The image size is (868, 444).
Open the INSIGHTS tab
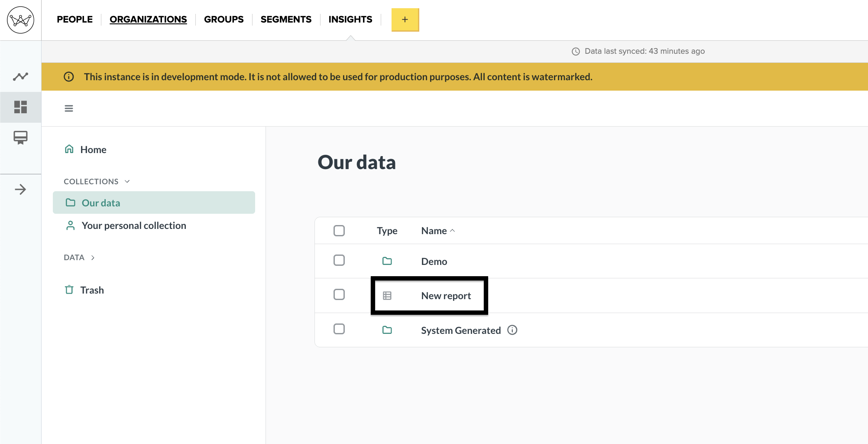350,20
